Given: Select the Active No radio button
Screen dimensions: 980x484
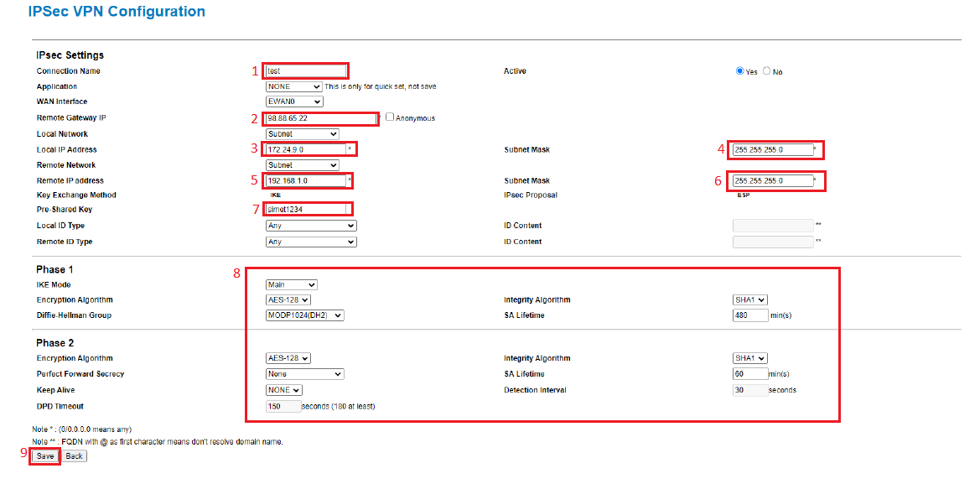Looking at the screenshot, I should (766, 71).
